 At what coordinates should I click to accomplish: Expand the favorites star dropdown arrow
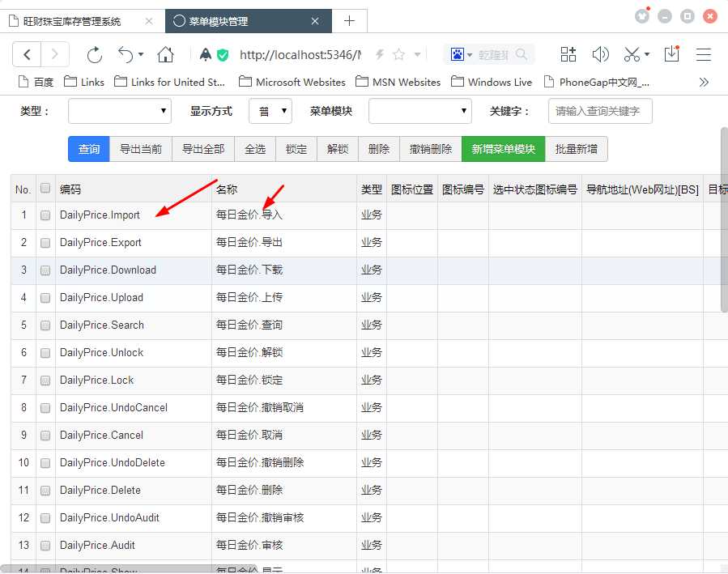[417, 55]
